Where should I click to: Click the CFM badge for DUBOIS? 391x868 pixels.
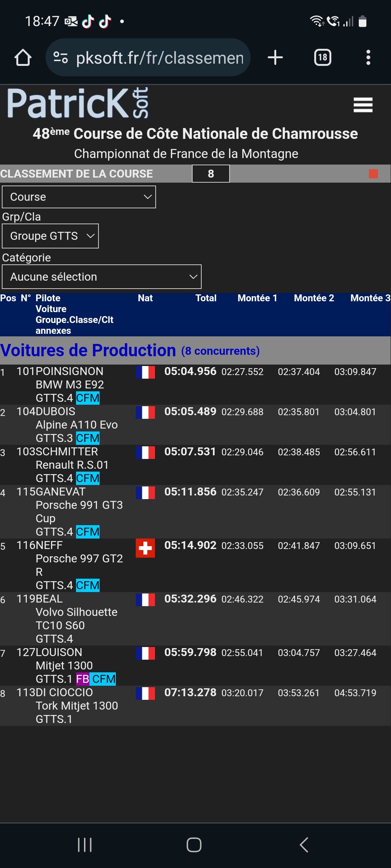click(x=88, y=438)
